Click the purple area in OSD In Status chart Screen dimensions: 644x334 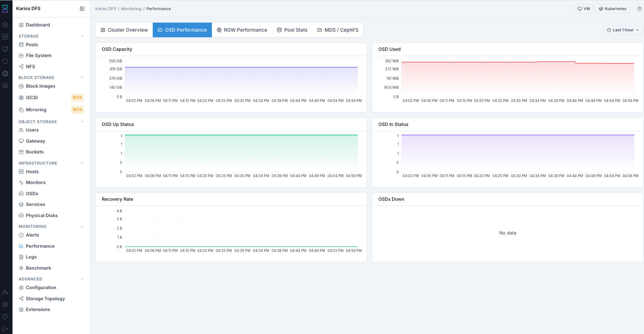[518, 153]
